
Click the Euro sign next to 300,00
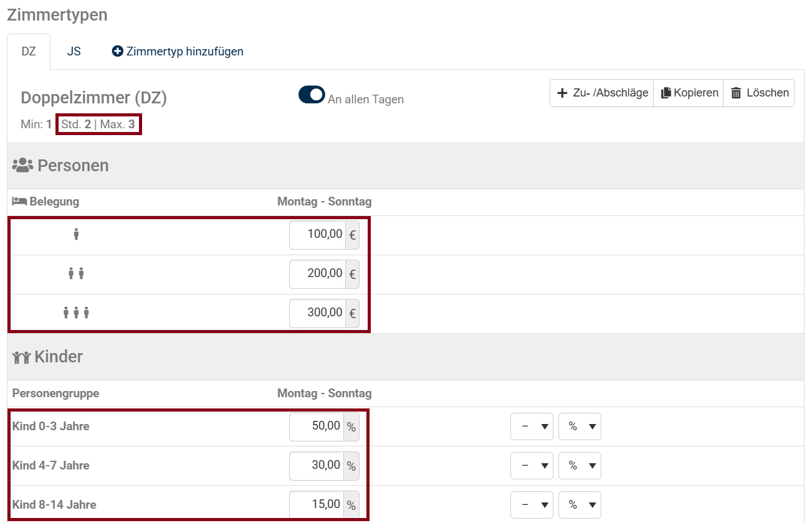pos(353,313)
